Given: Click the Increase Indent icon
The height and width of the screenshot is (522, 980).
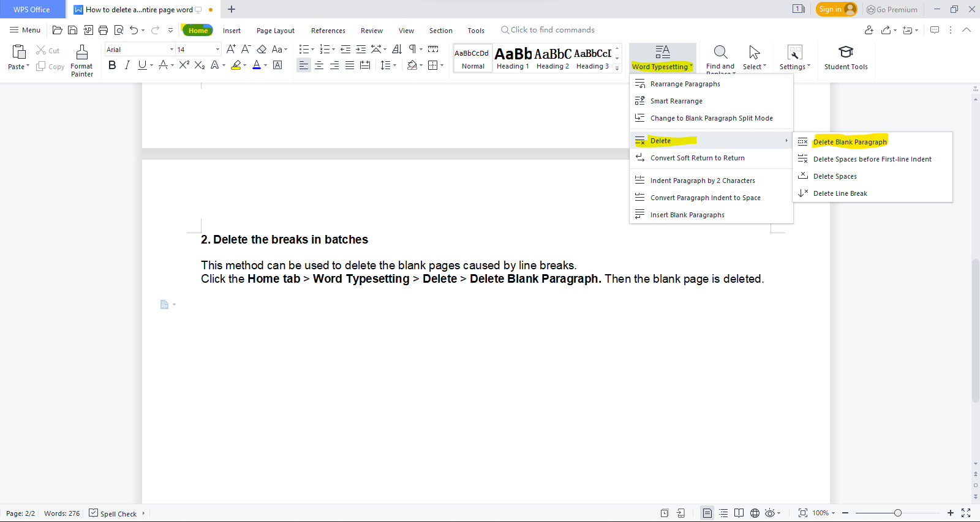Looking at the screenshot, I should 361,49.
